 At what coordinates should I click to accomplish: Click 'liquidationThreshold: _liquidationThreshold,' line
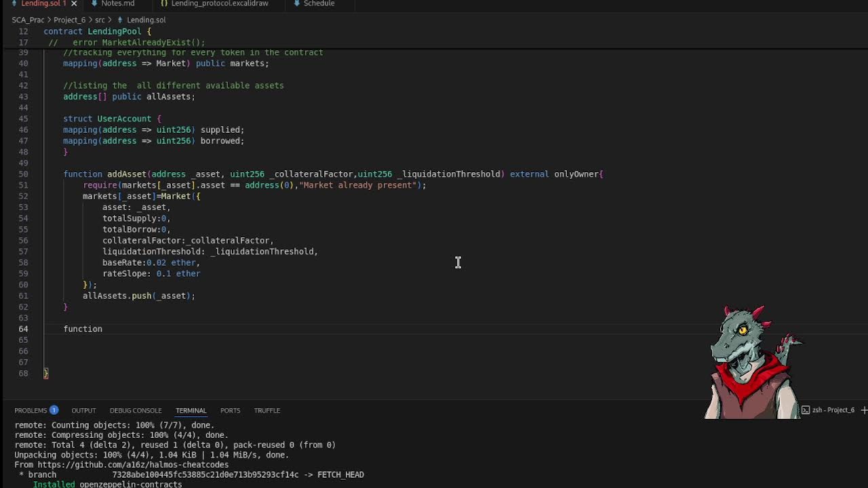pos(210,251)
